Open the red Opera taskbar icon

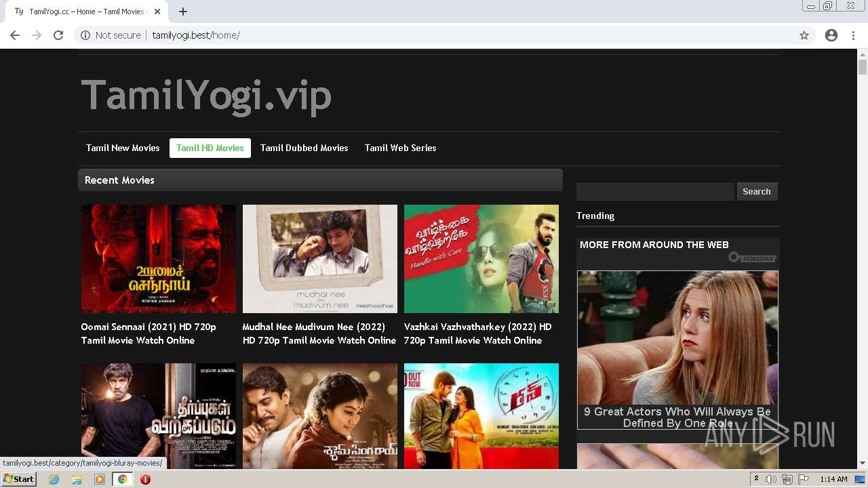[x=145, y=479]
